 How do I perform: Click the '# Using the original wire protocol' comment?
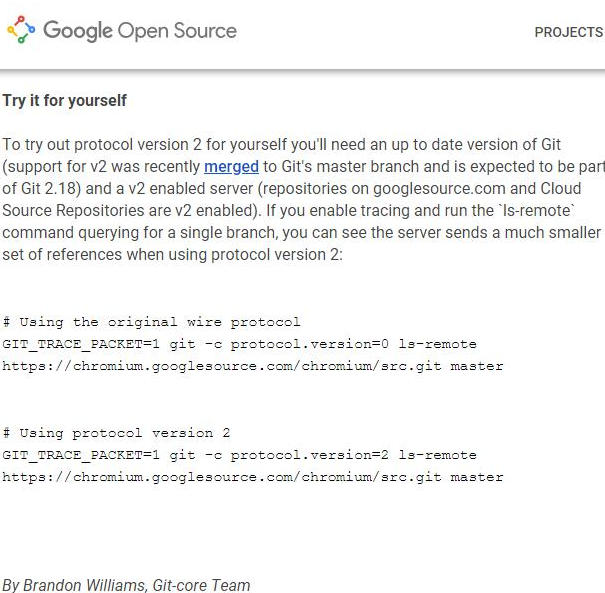151,322
